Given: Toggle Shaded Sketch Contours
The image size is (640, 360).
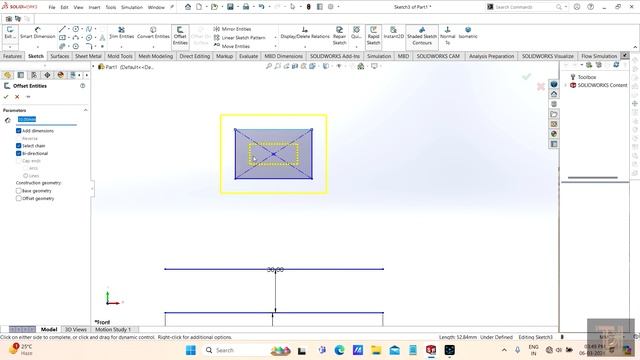Looking at the screenshot, I should click(x=422, y=36).
